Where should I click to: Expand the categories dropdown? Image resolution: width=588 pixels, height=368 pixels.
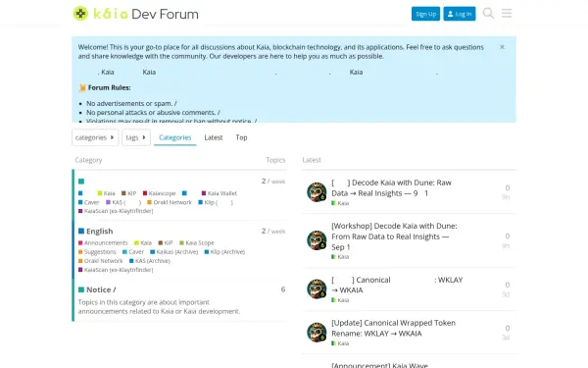(95, 137)
